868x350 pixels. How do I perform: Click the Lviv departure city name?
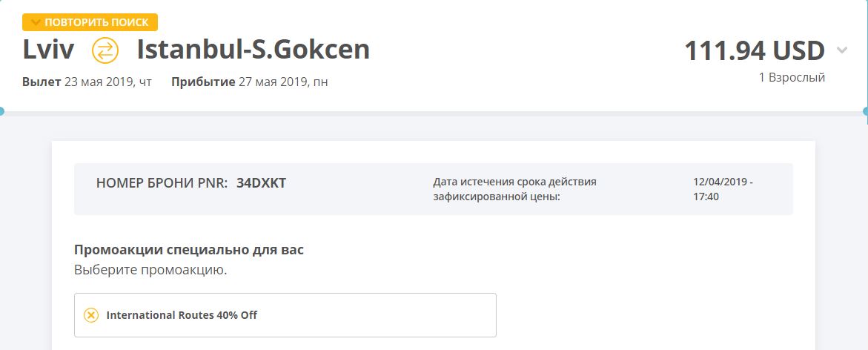coord(48,50)
